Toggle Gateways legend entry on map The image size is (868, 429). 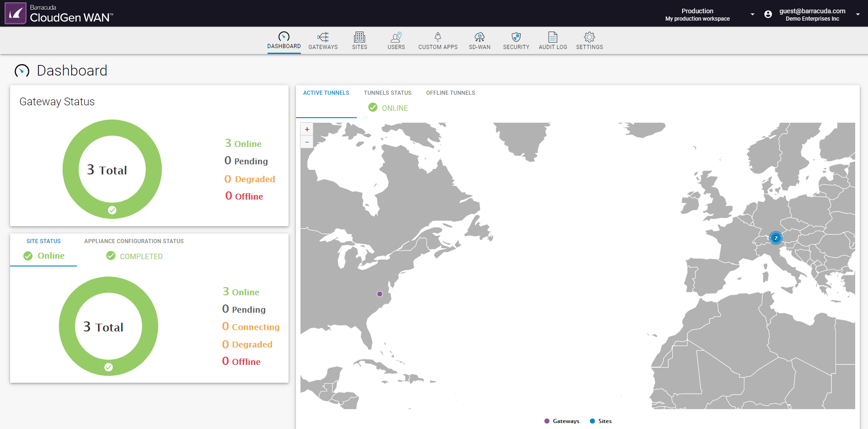coord(562,421)
